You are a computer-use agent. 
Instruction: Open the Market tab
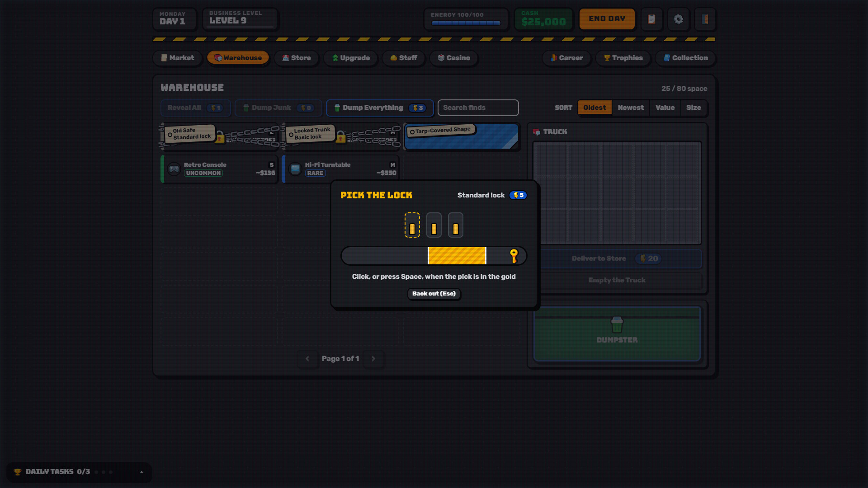(x=178, y=58)
